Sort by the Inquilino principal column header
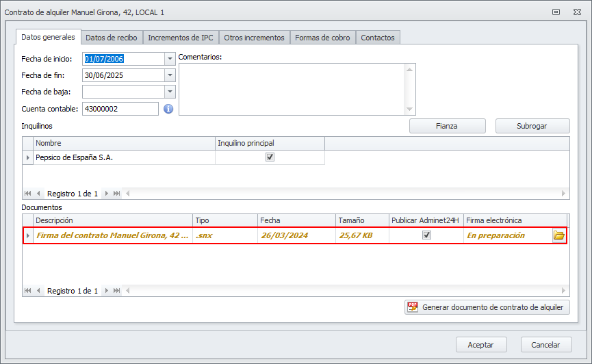Image resolution: width=592 pixels, height=364 pixels. point(270,143)
